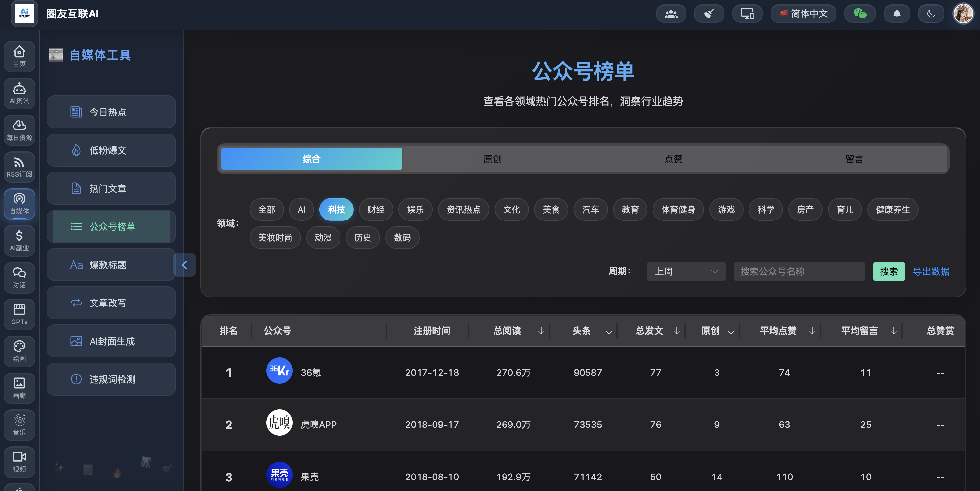Screen dimensions: 980x491
Task: Open GPTs store icon
Action: point(19,315)
